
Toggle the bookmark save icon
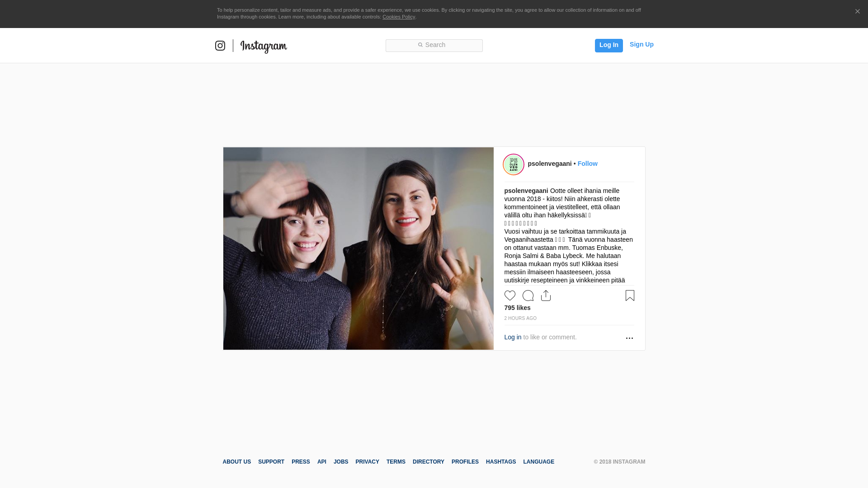click(x=630, y=296)
